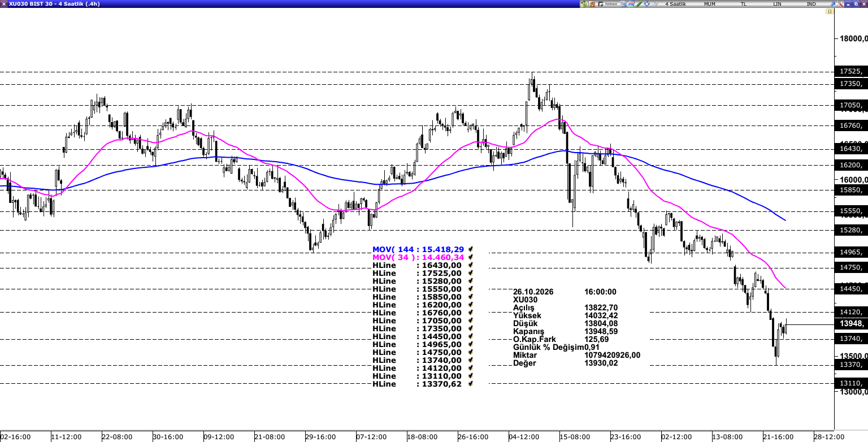
Task: Click the HLine 17350,00 legend entry
Action: point(417,328)
